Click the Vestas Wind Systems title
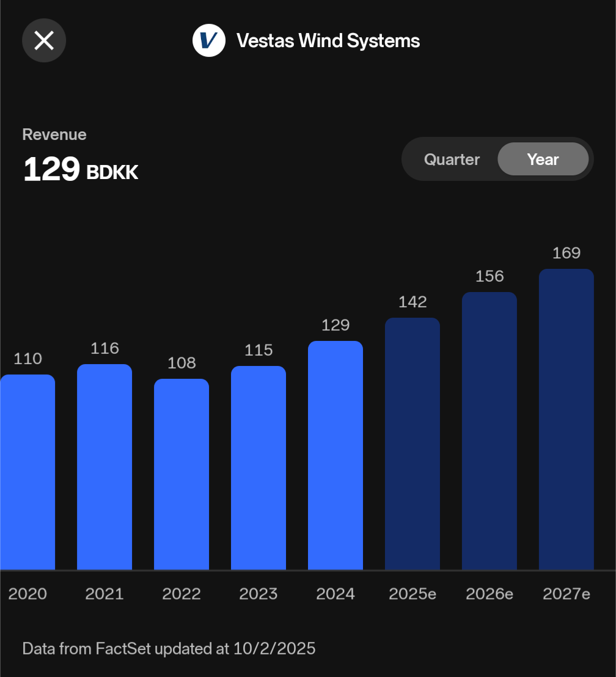Viewport: 616px width, 677px height. pos(328,41)
